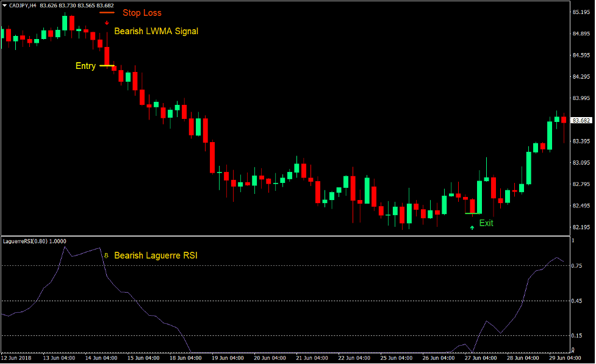Click the 0.75 level dotted gridline

point(305,264)
